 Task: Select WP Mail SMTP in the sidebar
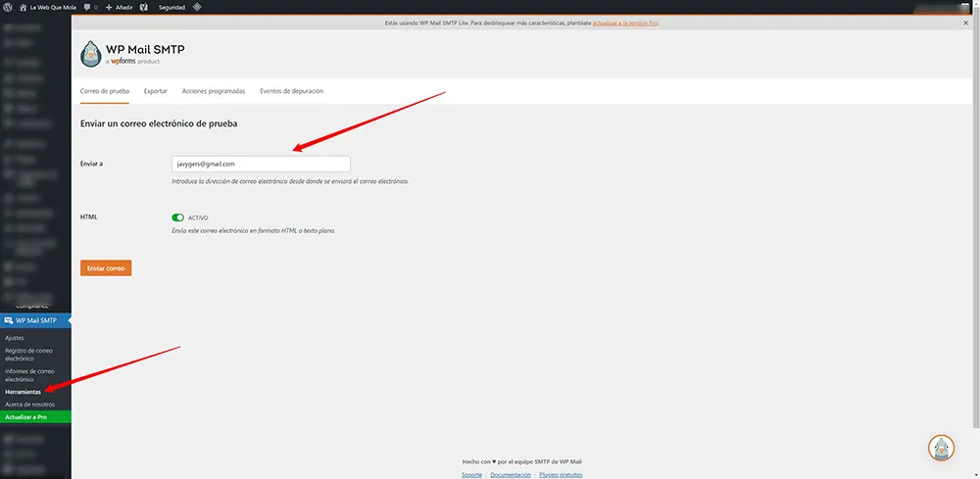pos(35,321)
